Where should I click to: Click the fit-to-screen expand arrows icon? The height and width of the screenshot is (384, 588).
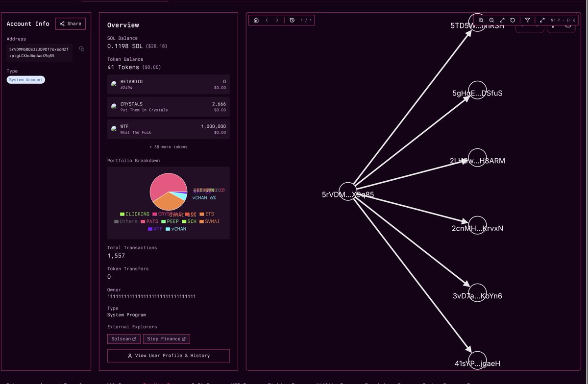(502, 20)
